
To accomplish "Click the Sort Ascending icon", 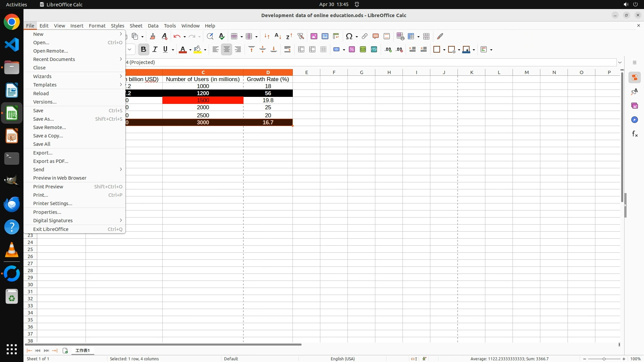I will click(x=278, y=36).
